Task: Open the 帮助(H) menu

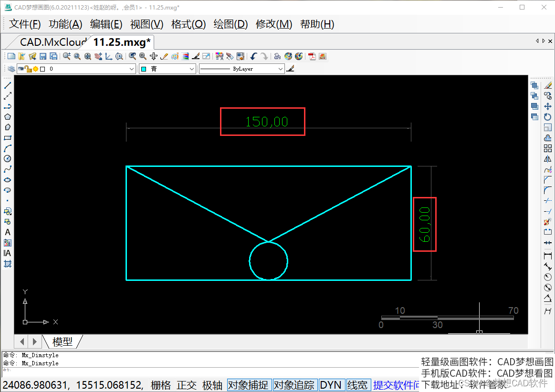Action: [317, 24]
